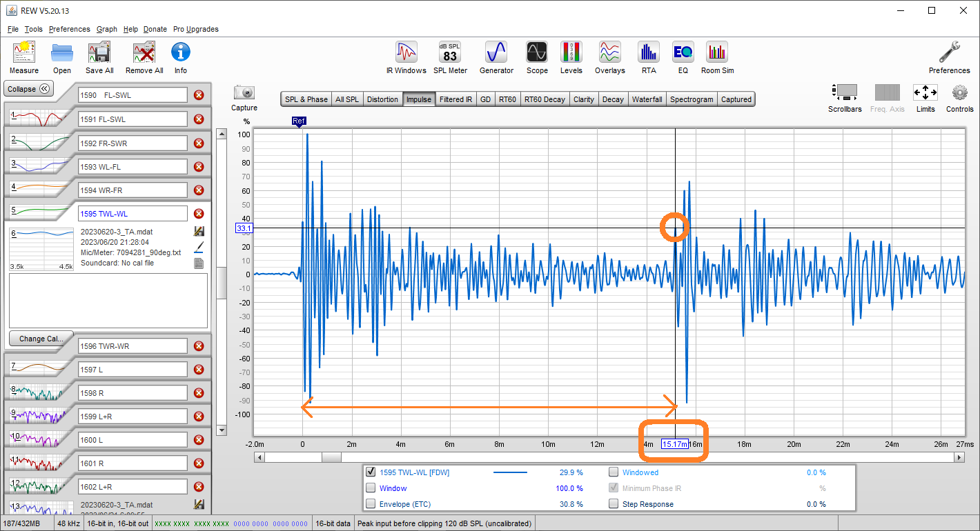Image resolution: width=980 pixels, height=531 pixels.
Task: Open graph Limits settings
Action: point(925,92)
